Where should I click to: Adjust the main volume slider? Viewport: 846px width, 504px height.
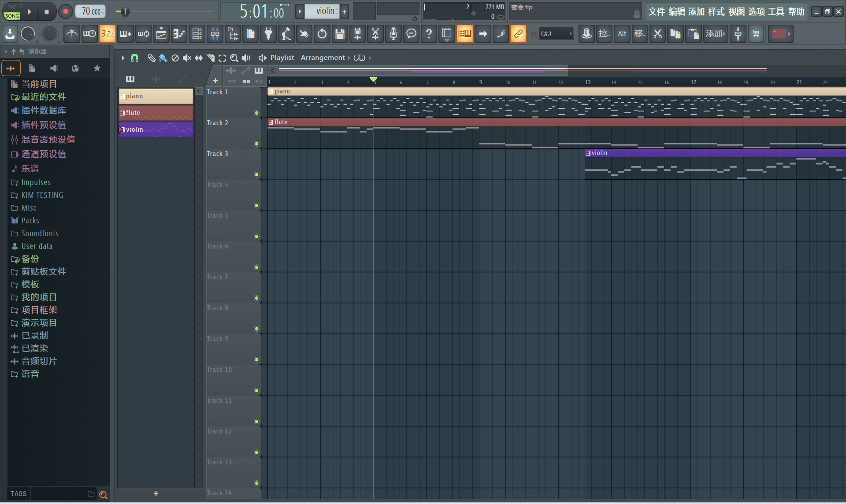tap(125, 12)
